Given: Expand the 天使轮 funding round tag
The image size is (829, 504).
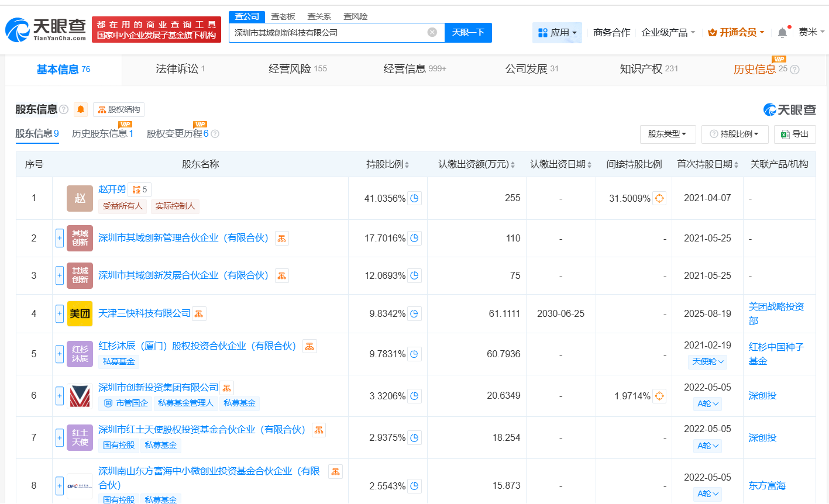Looking at the screenshot, I should (707, 361).
